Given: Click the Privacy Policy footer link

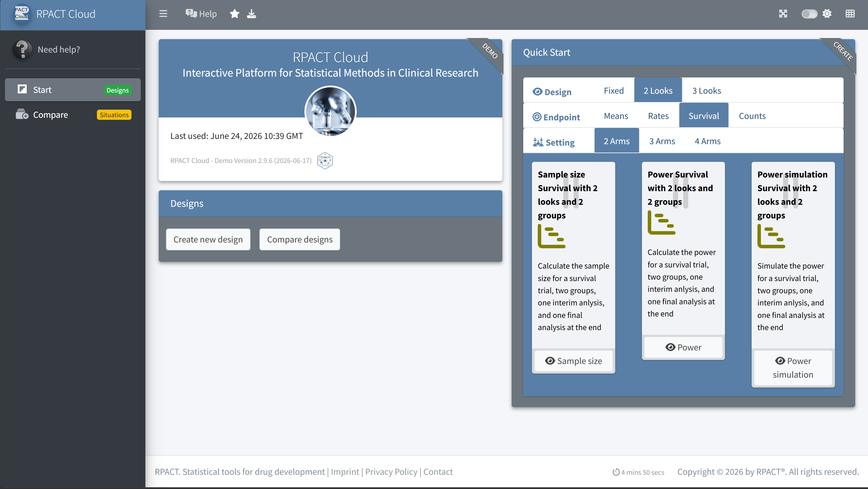Looking at the screenshot, I should pyautogui.click(x=391, y=472).
